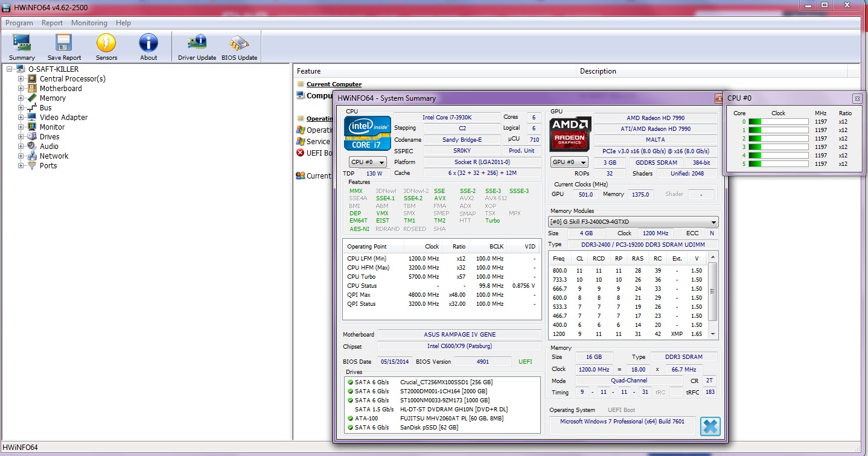This screenshot has width=868, height=456.
Task: Expand the Video Adapter tree node
Action: 21,117
